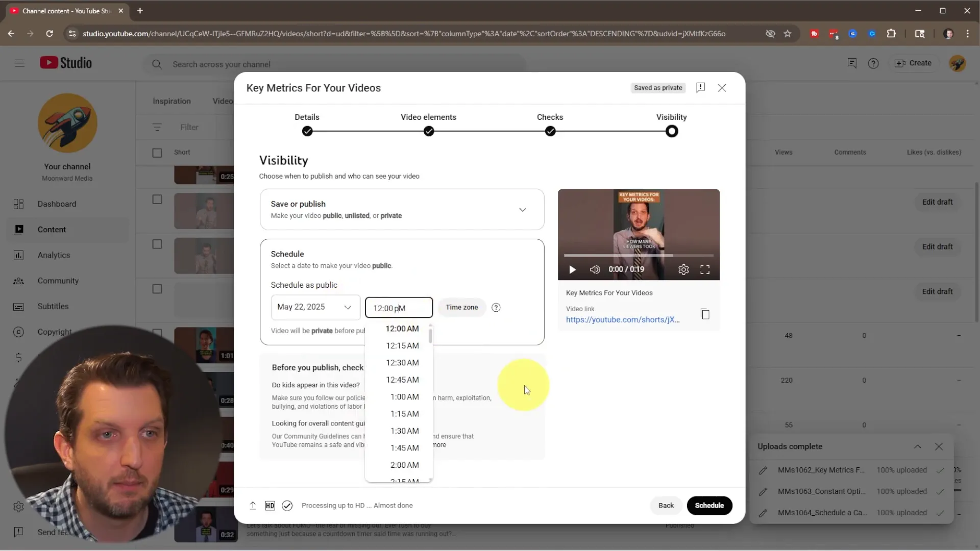Open Analytics in the sidebar
The width and height of the screenshot is (980, 551).
tap(67, 255)
